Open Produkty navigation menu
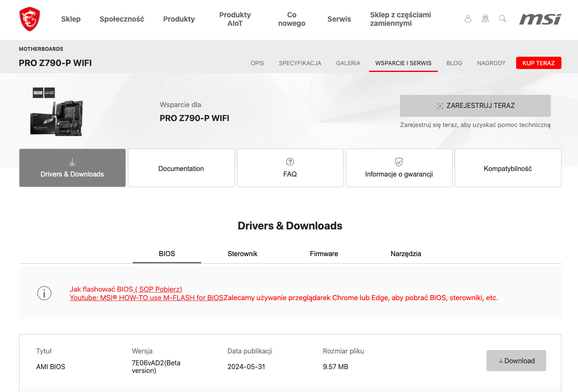The width and height of the screenshot is (578, 392). (x=179, y=19)
